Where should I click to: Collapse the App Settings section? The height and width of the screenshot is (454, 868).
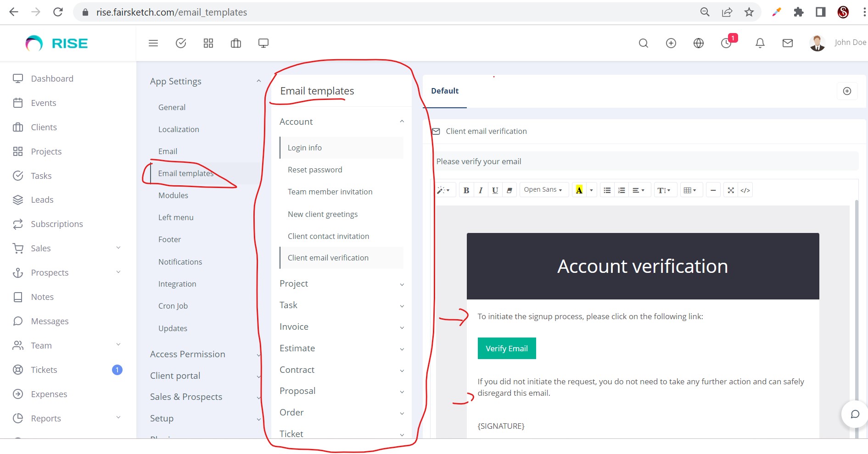(205, 81)
